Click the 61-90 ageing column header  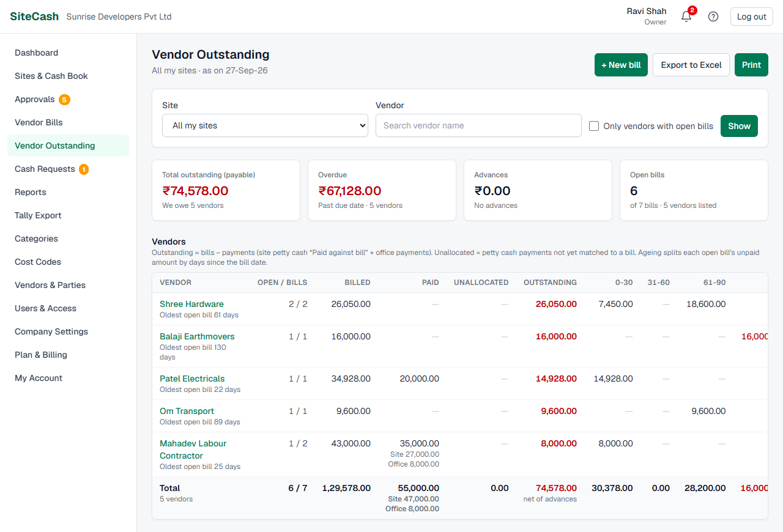[x=714, y=283]
